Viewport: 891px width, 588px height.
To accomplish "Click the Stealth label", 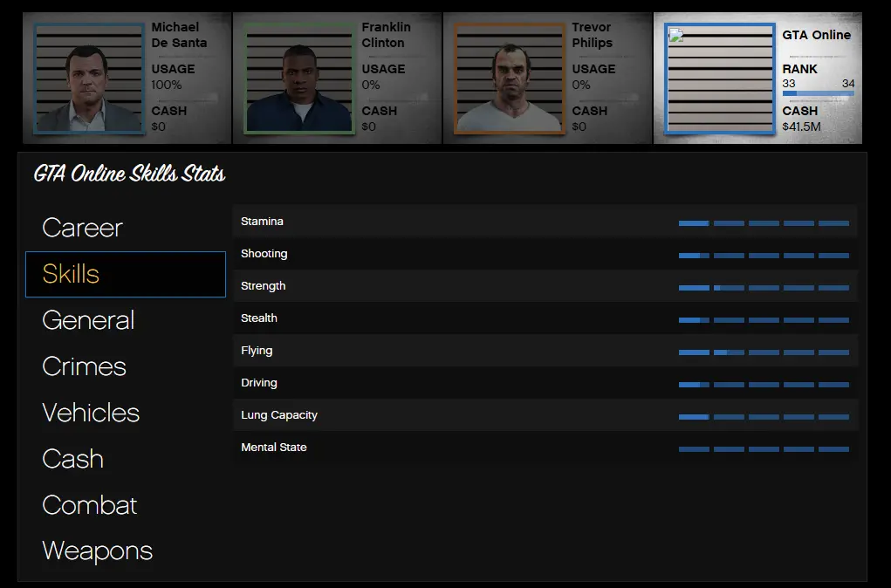I will coord(259,318).
